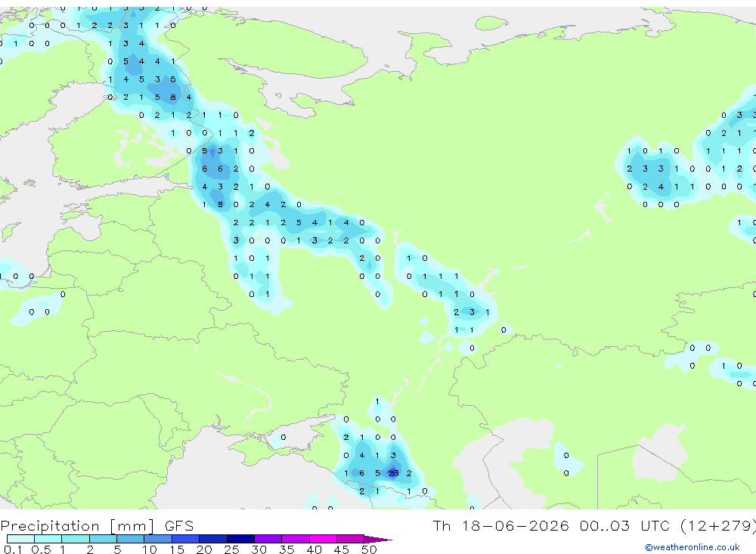Click the '25' legend scale label

click(231, 549)
